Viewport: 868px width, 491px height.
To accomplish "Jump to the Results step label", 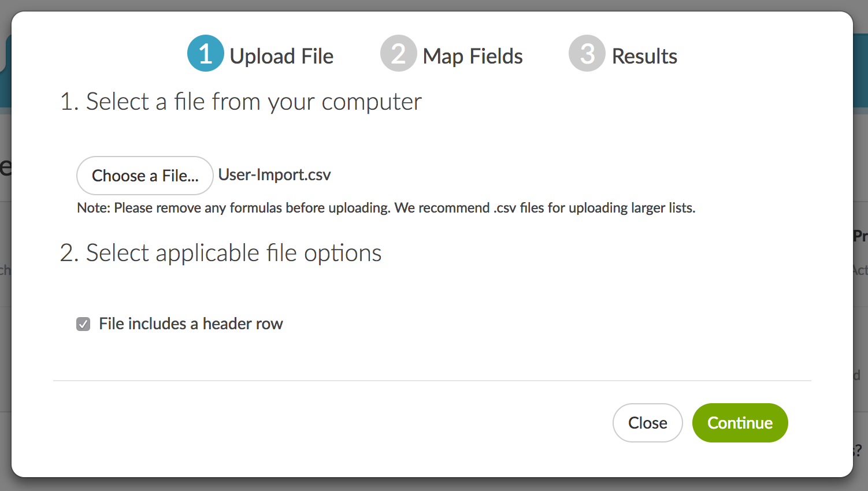I will [x=644, y=56].
